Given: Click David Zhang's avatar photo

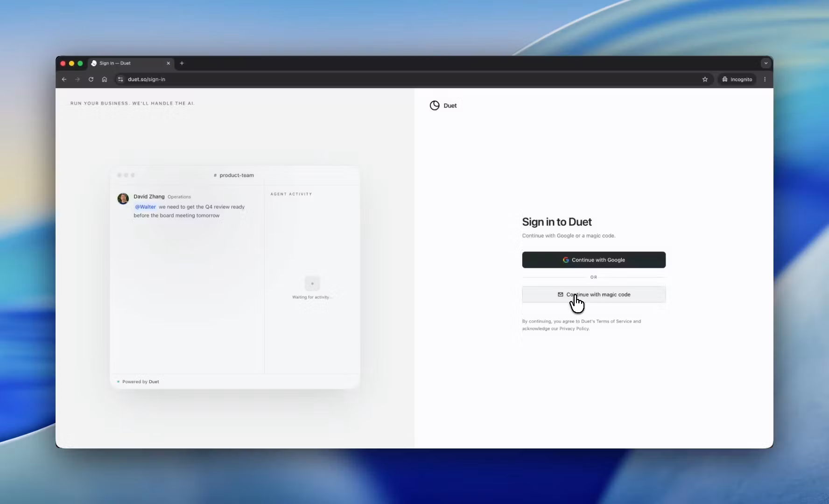Looking at the screenshot, I should [123, 199].
